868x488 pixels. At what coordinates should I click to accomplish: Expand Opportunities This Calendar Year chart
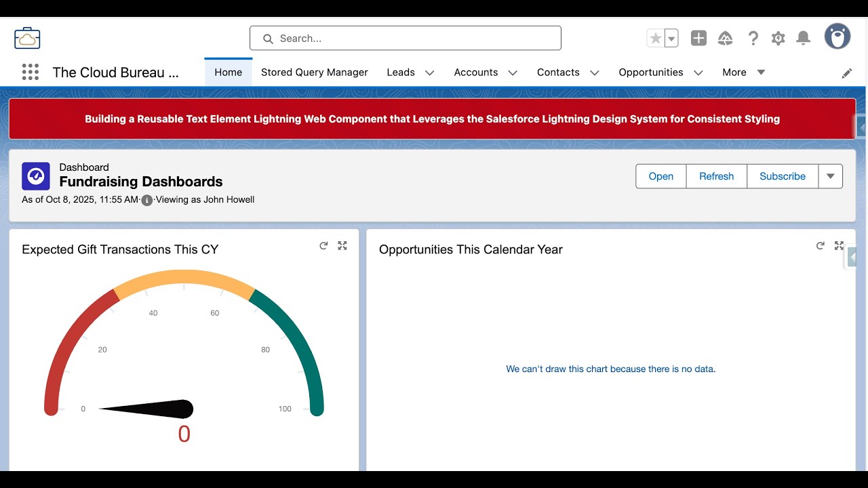839,246
